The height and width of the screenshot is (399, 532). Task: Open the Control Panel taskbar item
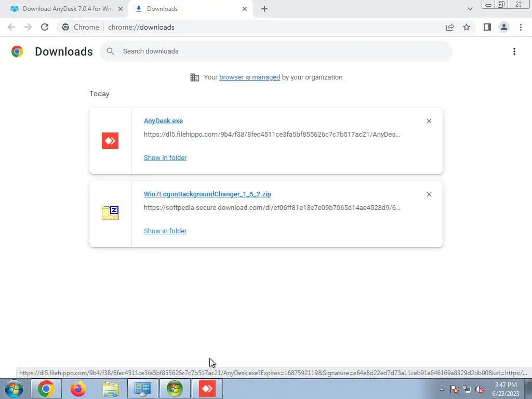tap(142, 389)
